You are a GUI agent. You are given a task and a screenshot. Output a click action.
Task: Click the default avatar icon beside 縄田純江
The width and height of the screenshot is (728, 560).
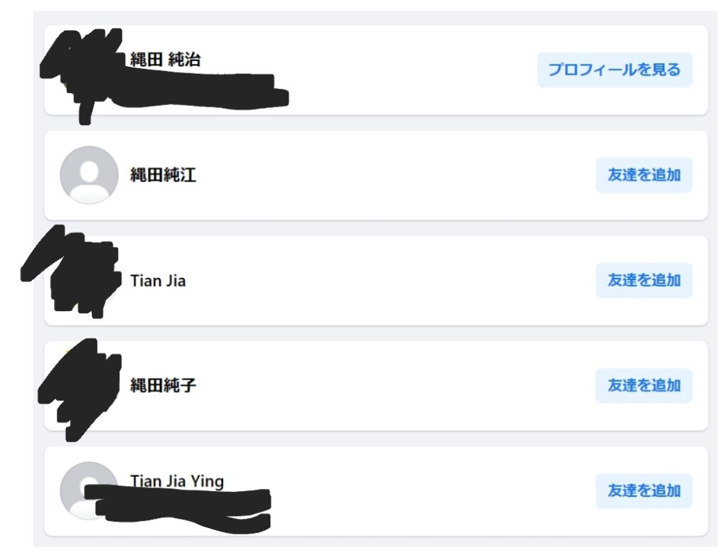pos(89,176)
